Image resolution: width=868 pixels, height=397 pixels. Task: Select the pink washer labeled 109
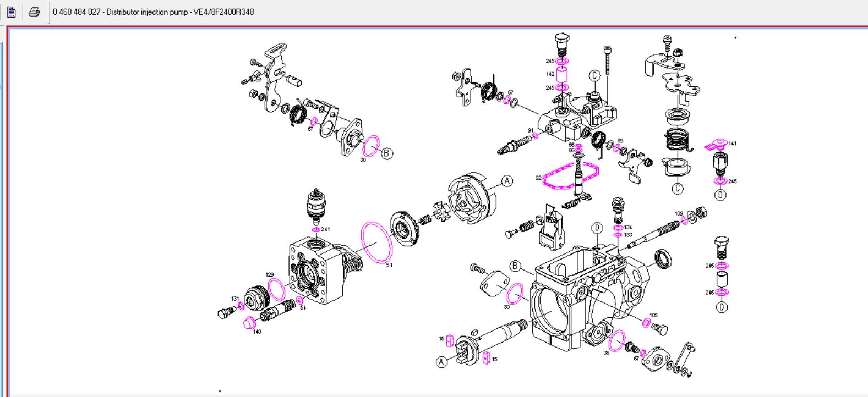(x=684, y=220)
